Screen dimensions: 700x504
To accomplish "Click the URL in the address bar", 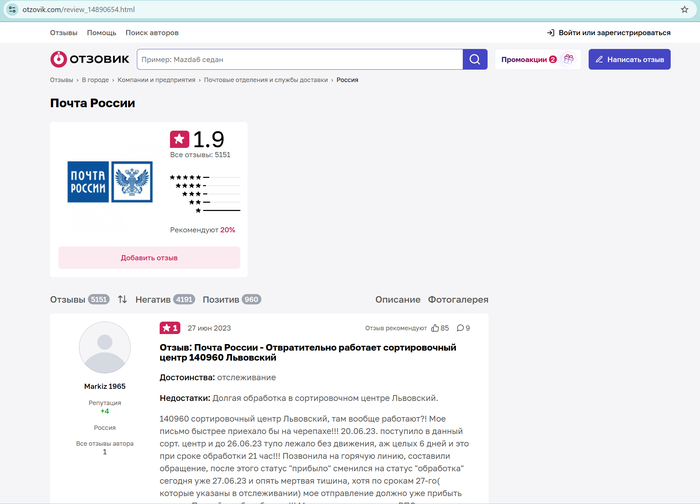I will (79, 9).
